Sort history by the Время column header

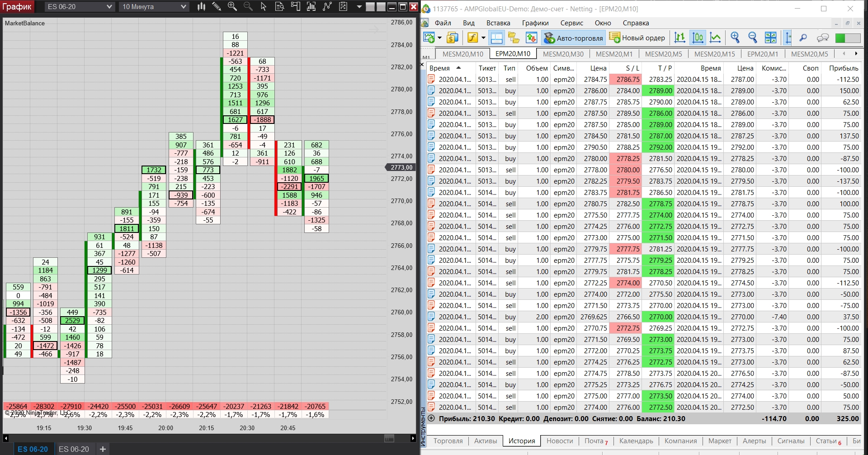tap(451, 68)
